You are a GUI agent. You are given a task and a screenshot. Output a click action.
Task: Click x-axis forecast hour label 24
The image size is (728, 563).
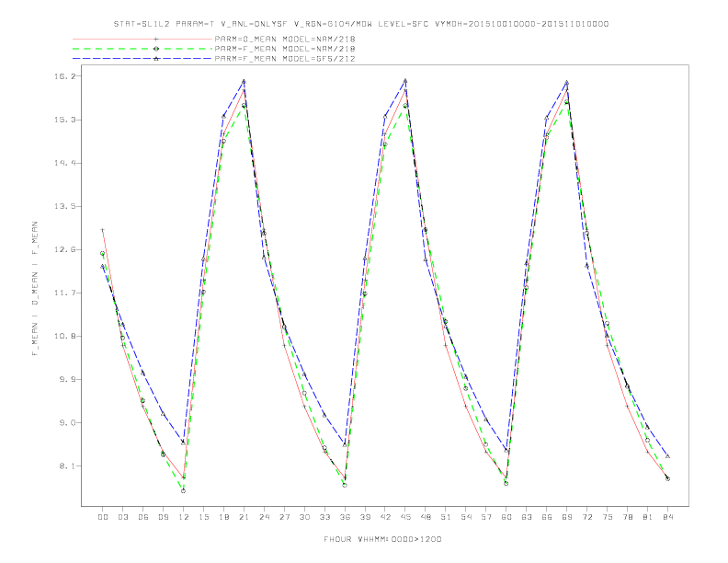coord(264,517)
